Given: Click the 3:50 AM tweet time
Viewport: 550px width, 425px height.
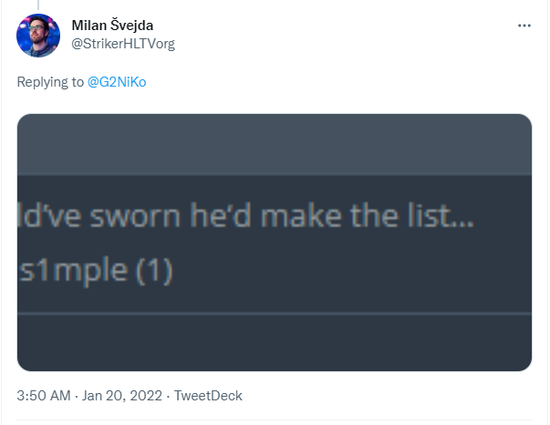Looking at the screenshot, I should pos(44,396).
